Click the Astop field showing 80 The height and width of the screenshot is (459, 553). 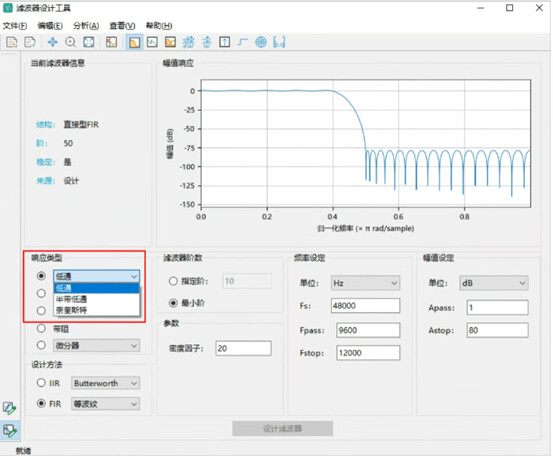497,331
